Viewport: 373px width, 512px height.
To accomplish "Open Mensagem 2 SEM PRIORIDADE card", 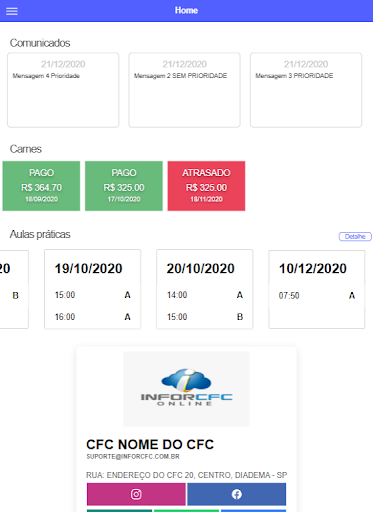I will [x=184, y=90].
